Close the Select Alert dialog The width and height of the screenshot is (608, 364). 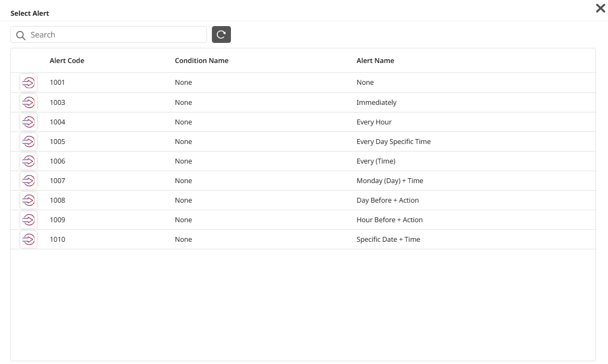pyautogui.click(x=600, y=8)
